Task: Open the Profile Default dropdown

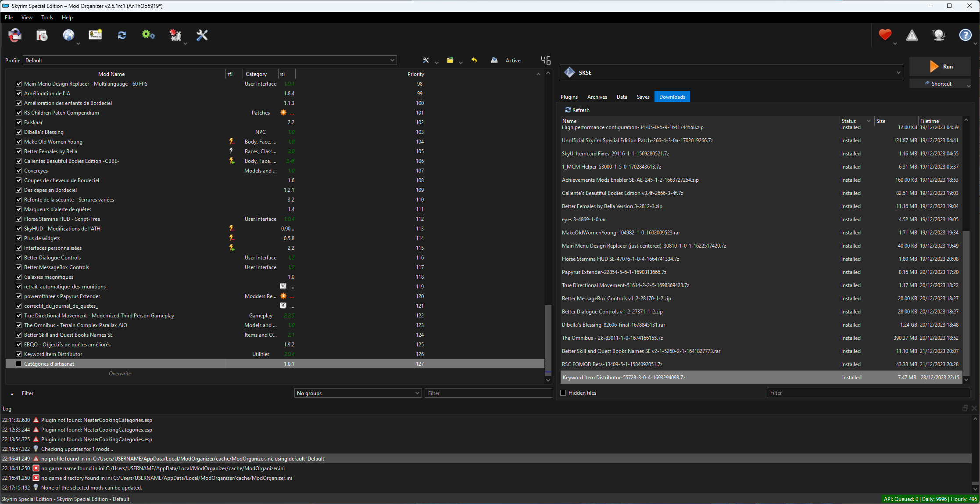Action: (x=210, y=61)
